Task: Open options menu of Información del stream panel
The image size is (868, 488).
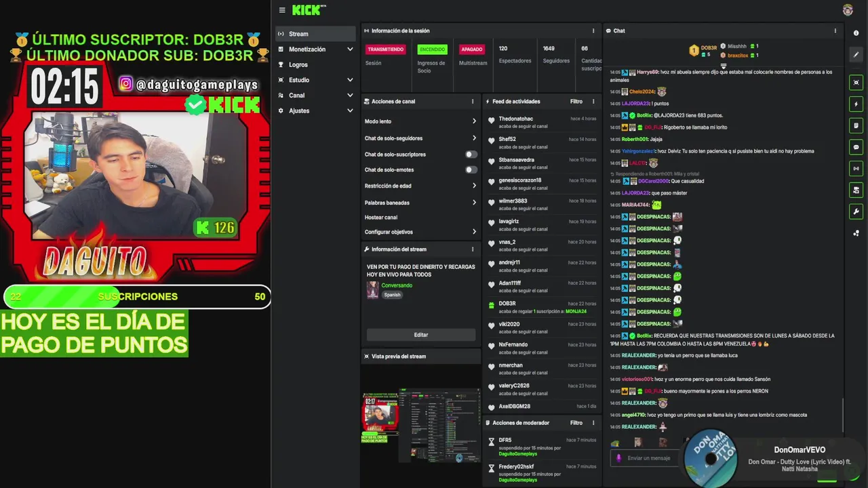Action: tap(473, 249)
